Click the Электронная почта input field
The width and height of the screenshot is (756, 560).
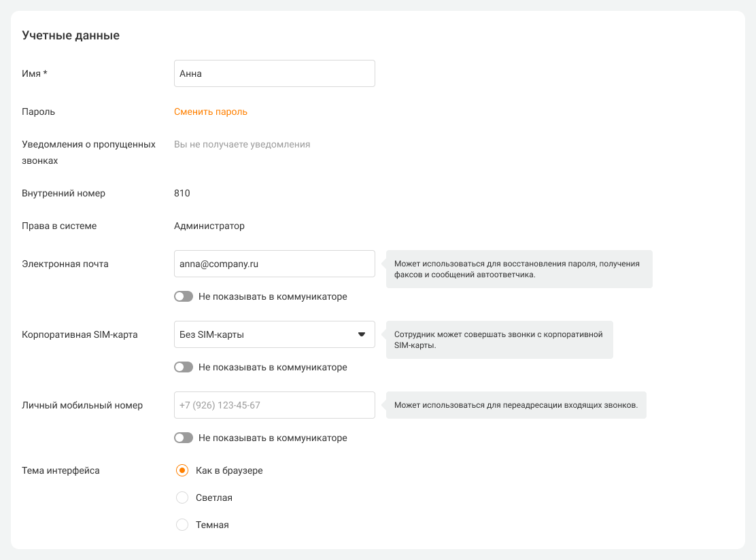point(274,264)
